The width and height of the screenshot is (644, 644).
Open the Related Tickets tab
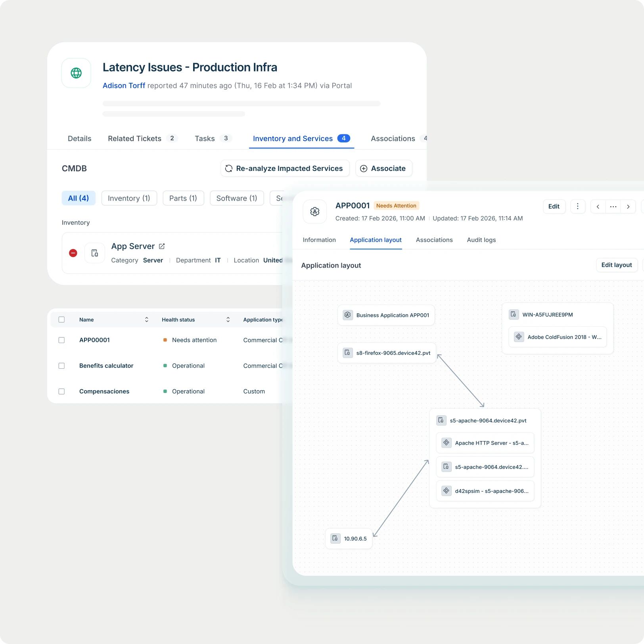pyautogui.click(x=142, y=138)
